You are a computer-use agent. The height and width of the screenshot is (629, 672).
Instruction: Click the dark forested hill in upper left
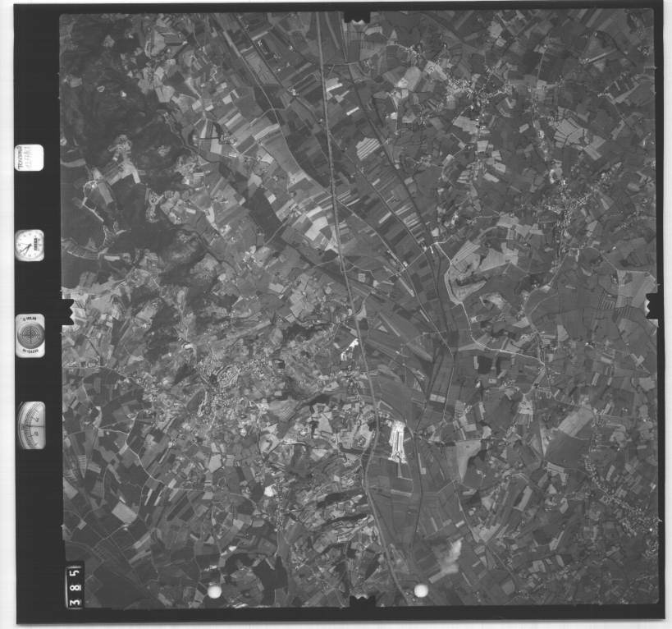coord(107,107)
